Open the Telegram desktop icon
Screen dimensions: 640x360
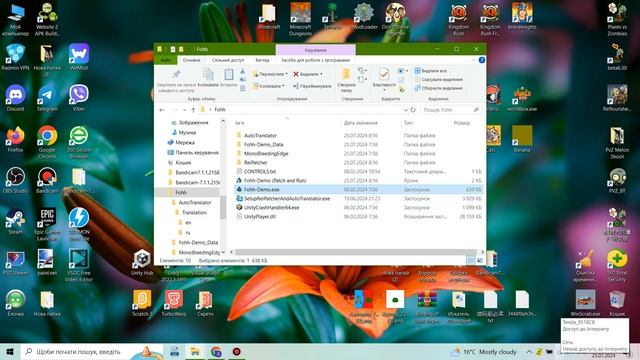coord(47,98)
